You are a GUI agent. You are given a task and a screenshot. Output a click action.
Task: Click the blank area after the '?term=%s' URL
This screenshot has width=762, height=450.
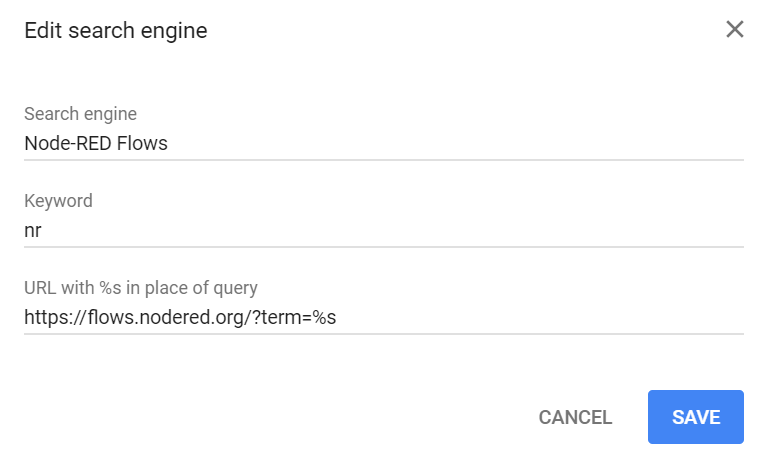(x=550, y=317)
